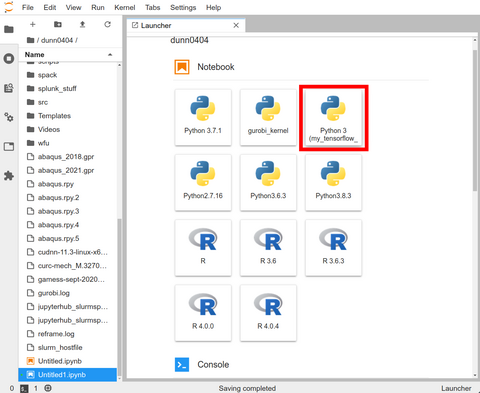This screenshot has width=480, height=393.
Task: Open the Help menu
Action: 213,7
